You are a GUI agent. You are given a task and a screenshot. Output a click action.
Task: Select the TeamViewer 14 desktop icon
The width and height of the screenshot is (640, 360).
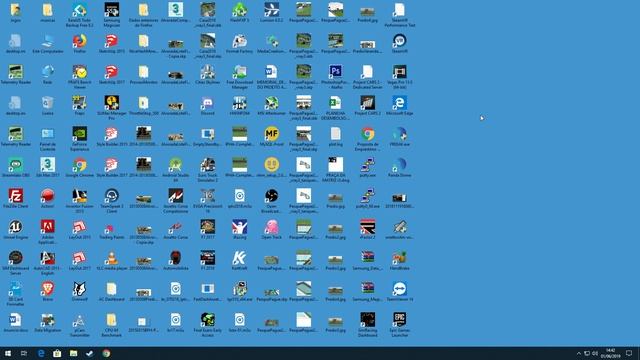(399, 289)
